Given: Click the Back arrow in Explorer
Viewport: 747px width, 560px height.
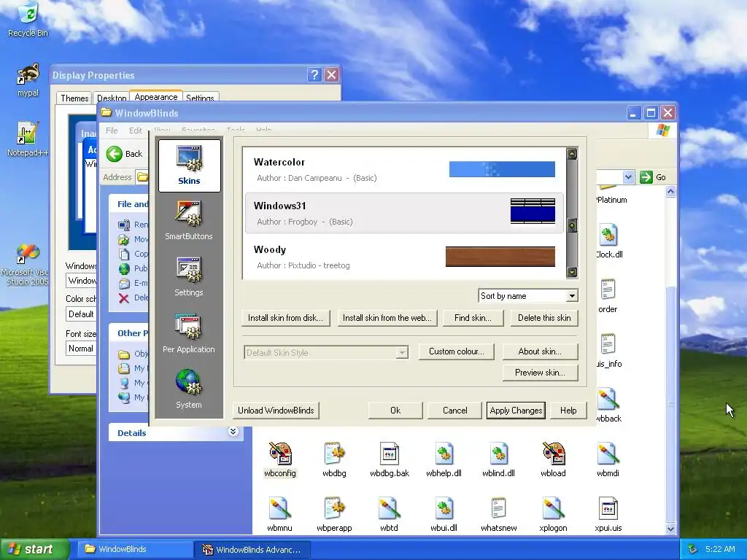Looking at the screenshot, I should click(115, 154).
